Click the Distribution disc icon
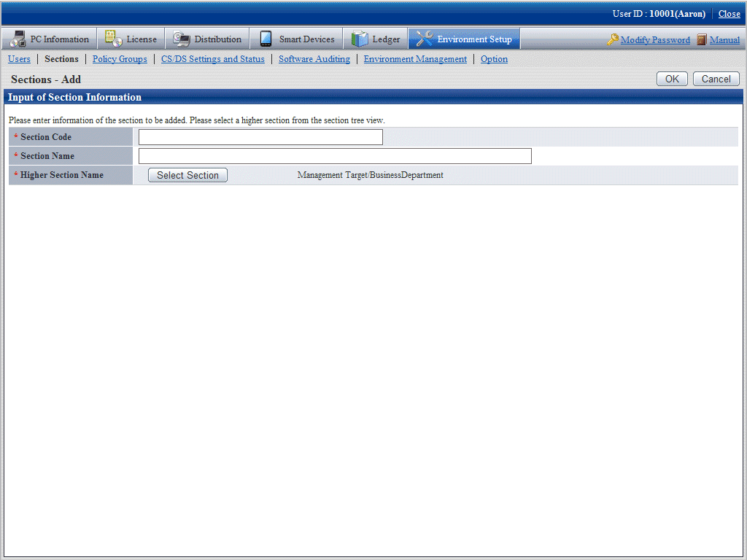The width and height of the screenshot is (747, 560). click(182, 39)
